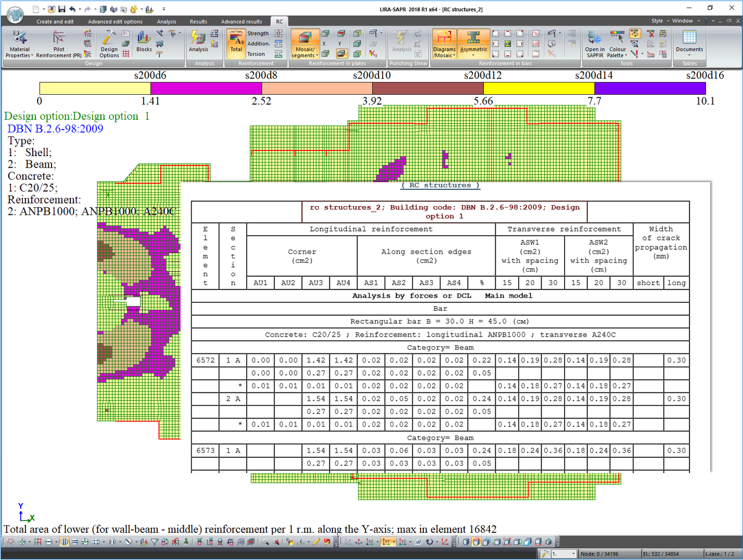Click the Sigma total reinforcement icon
The height and width of the screenshot is (560, 743).
pos(507,44)
